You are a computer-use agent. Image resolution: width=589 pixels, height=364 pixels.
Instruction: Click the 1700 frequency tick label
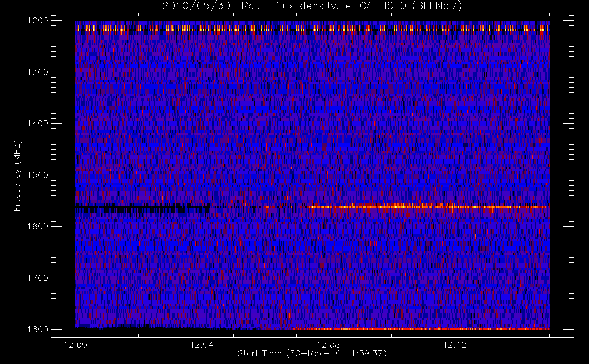[x=38, y=278]
